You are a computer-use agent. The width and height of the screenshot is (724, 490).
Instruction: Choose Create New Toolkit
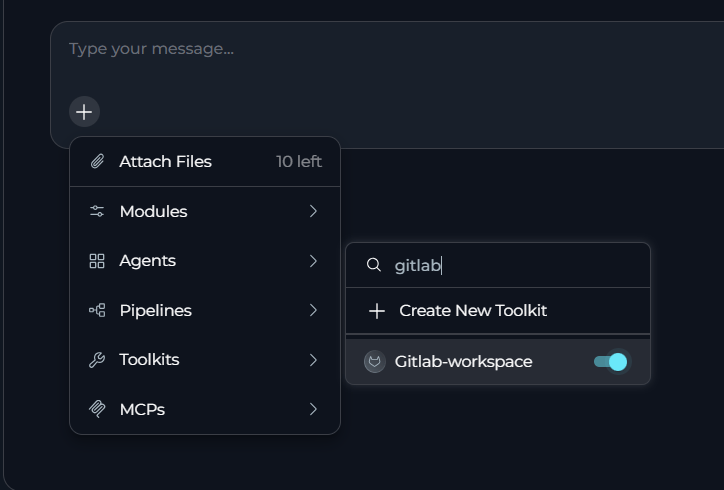(498, 311)
